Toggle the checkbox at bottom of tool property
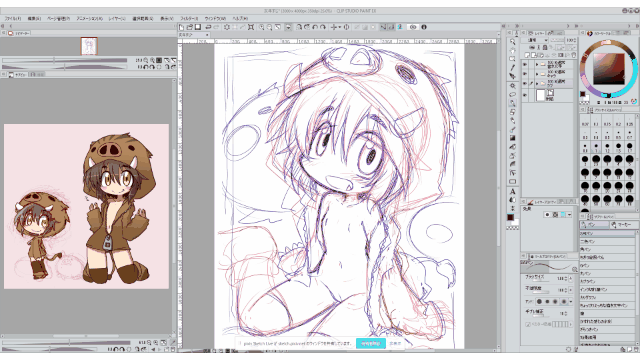Image resolution: width=640 pixels, height=360 pixels. (x=528, y=324)
